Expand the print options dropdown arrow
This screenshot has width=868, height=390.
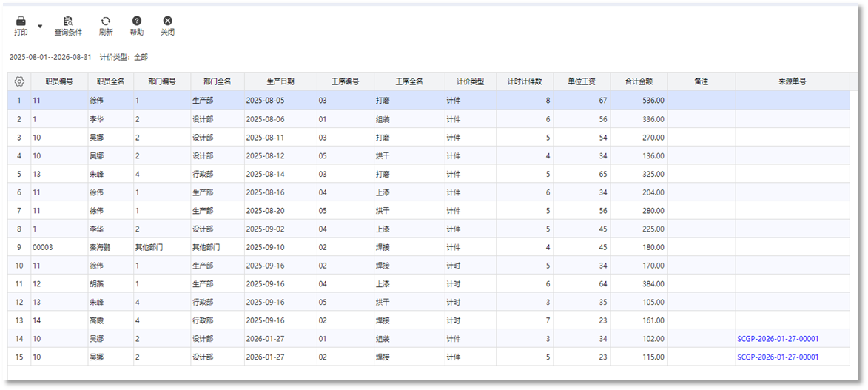[40, 26]
